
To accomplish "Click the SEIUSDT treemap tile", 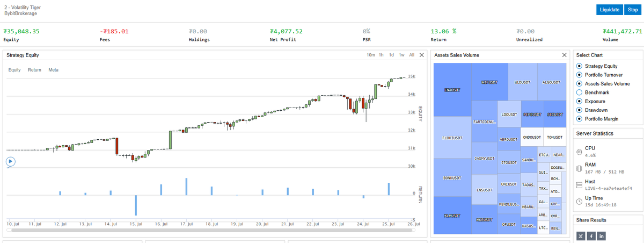I will pyautogui.click(x=555, y=115).
